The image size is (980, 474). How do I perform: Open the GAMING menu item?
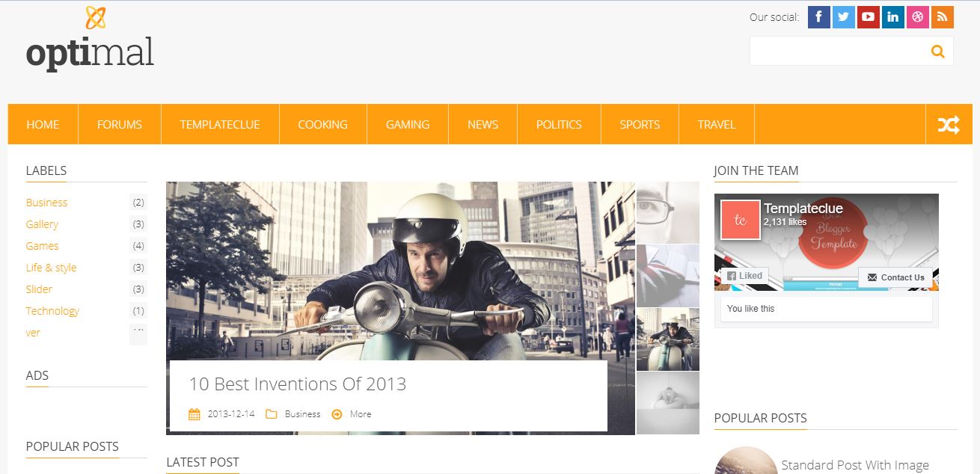click(x=408, y=125)
